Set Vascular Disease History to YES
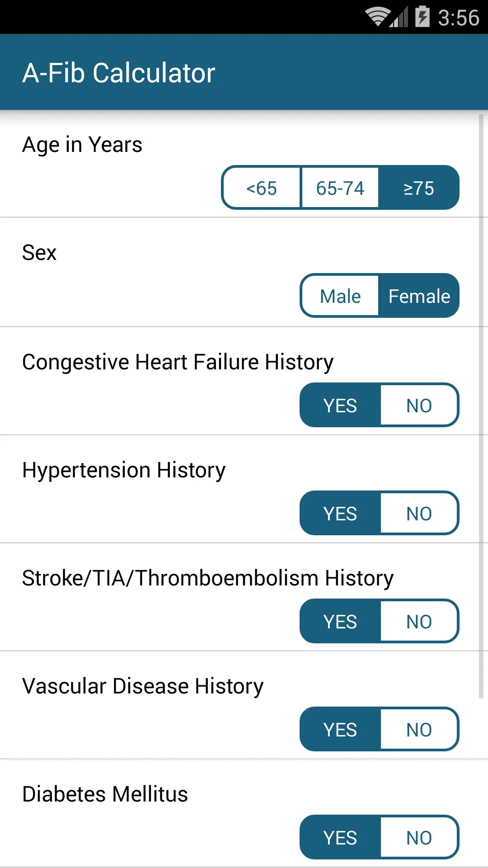Viewport: 488px width, 868px height. (x=340, y=729)
